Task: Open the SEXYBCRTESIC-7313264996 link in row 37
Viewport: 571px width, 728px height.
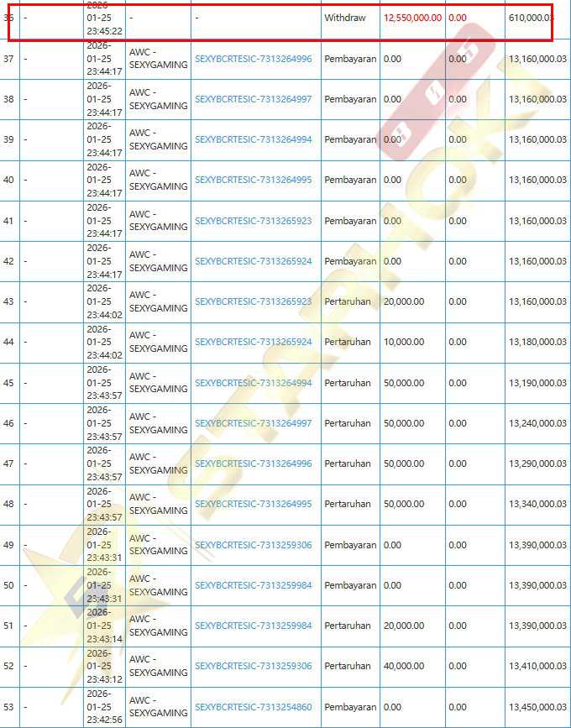Action: 253,59
